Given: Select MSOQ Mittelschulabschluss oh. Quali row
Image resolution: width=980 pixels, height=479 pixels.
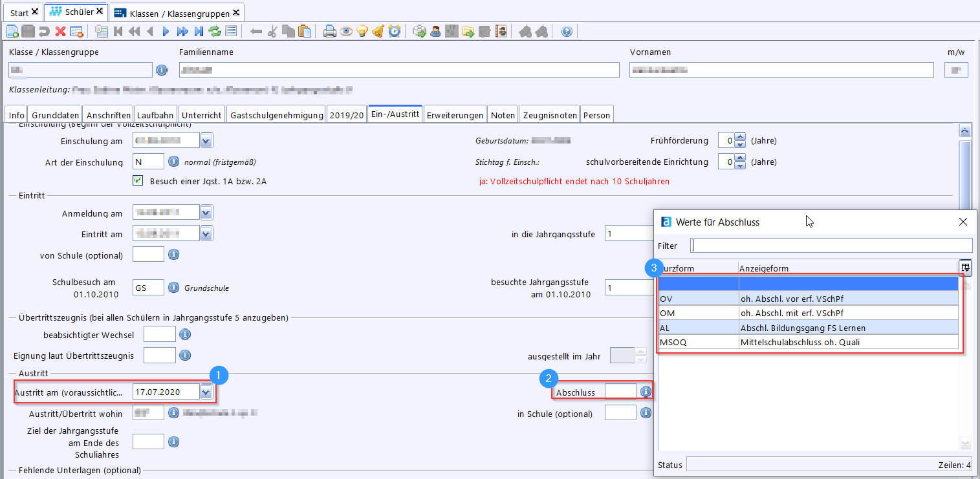Looking at the screenshot, I should [x=808, y=342].
